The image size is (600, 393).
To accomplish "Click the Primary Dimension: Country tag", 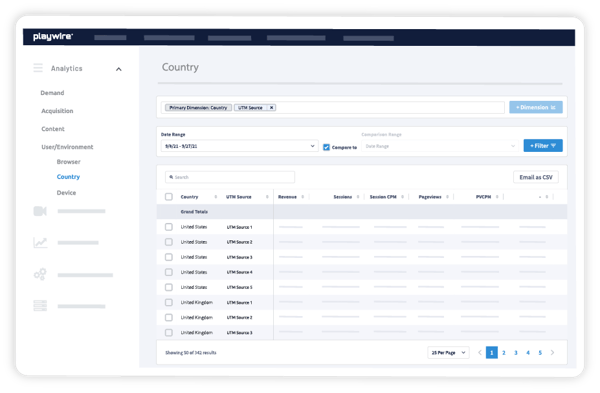I will coord(198,108).
